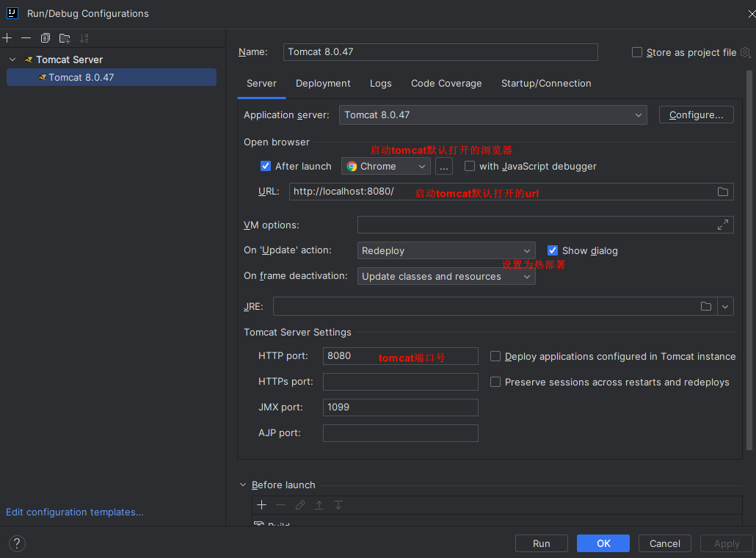Click the IntelliJ IDEA logo icon
Viewport: 756px width, 558px height.
pos(12,13)
